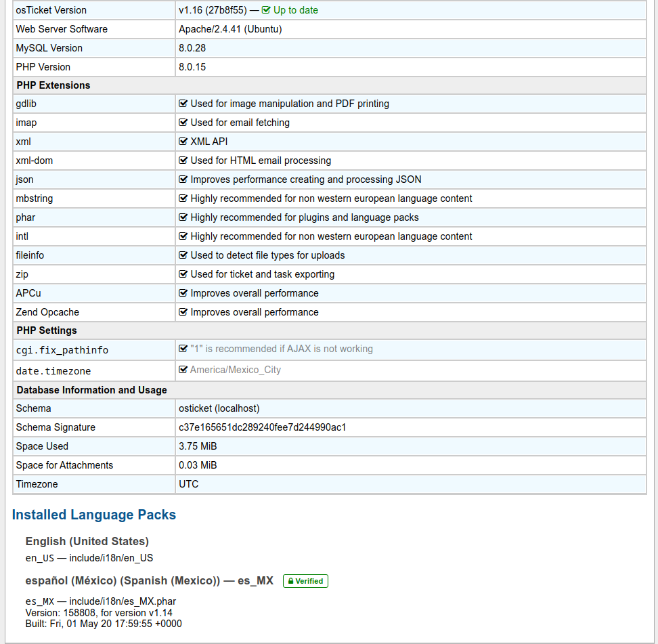Image resolution: width=658 pixels, height=644 pixels.
Task: Click the check icon for date.timezone
Action: point(183,370)
